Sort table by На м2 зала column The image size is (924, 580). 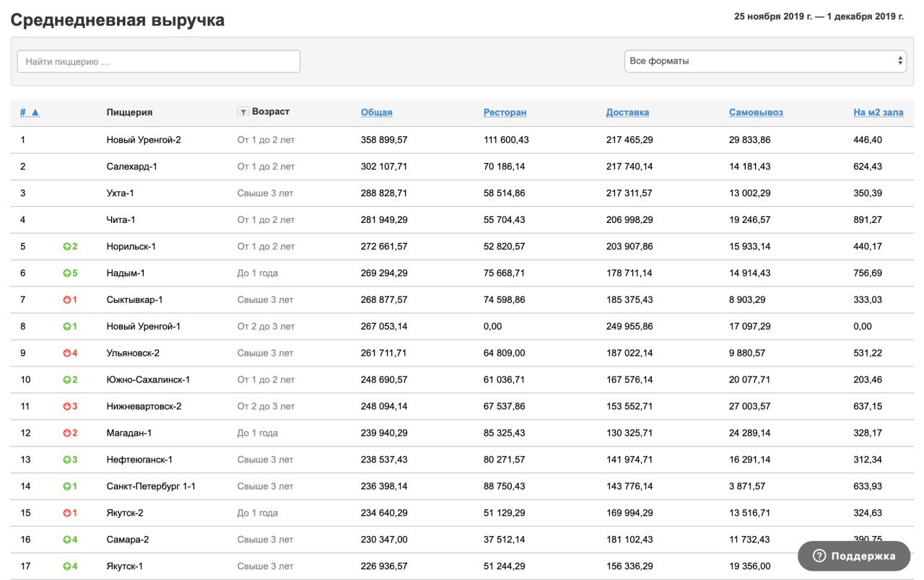[878, 113]
